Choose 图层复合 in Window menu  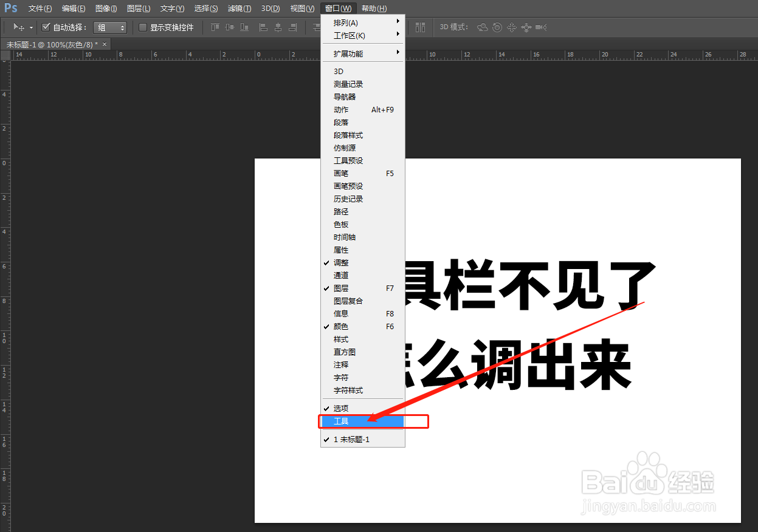(363, 301)
